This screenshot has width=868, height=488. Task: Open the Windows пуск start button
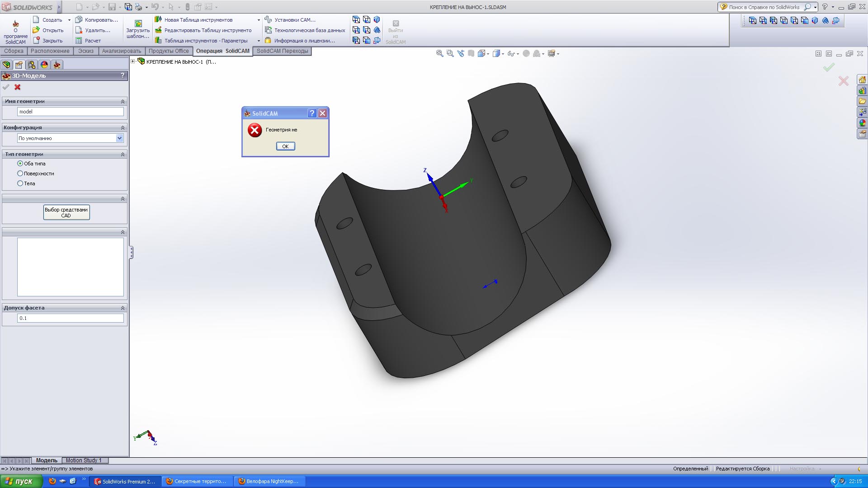click(x=21, y=481)
